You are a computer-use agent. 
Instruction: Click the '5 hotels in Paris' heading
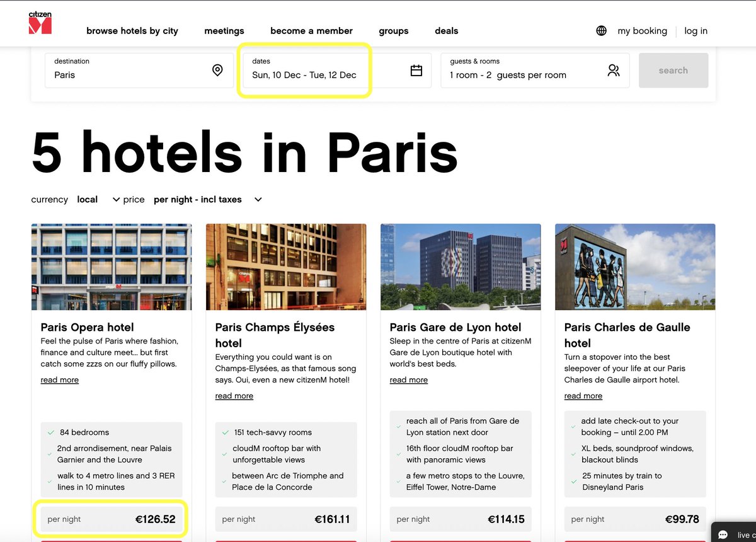point(244,152)
